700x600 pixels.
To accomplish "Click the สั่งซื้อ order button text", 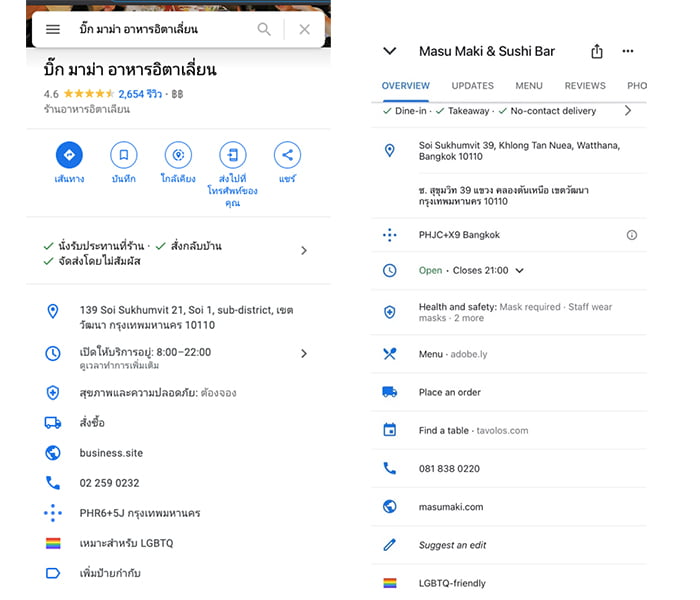I will (92, 422).
